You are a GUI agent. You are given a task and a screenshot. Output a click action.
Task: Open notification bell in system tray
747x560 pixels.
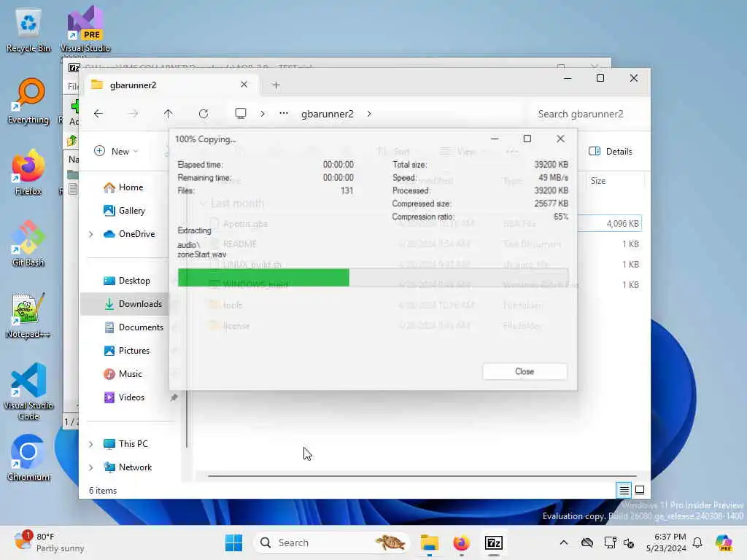(697, 542)
